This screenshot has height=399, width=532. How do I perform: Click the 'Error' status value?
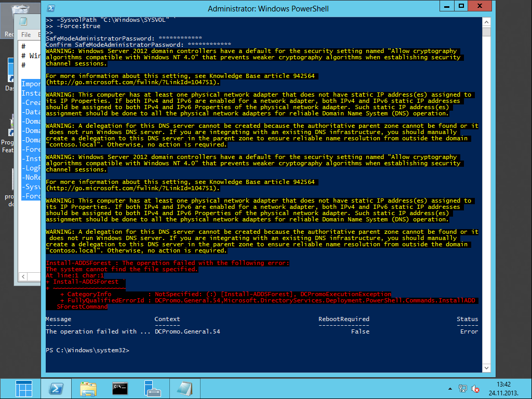point(469,331)
